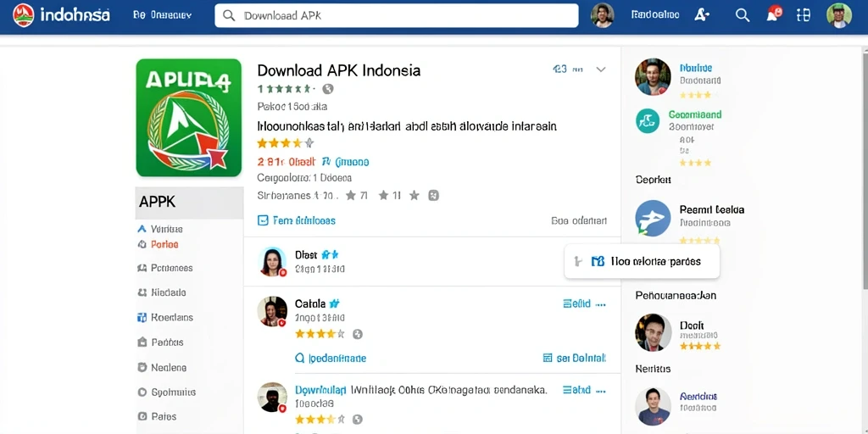The height and width of the screenshot is (434, 868).
Task: Open the more options dots on Downloulad row
Action: [x=601, y=390]
